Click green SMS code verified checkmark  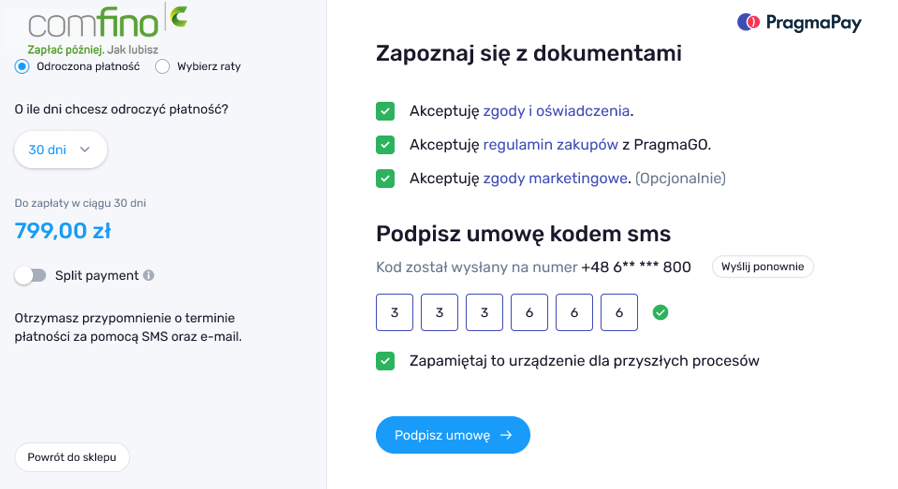[x=660, y=313]
